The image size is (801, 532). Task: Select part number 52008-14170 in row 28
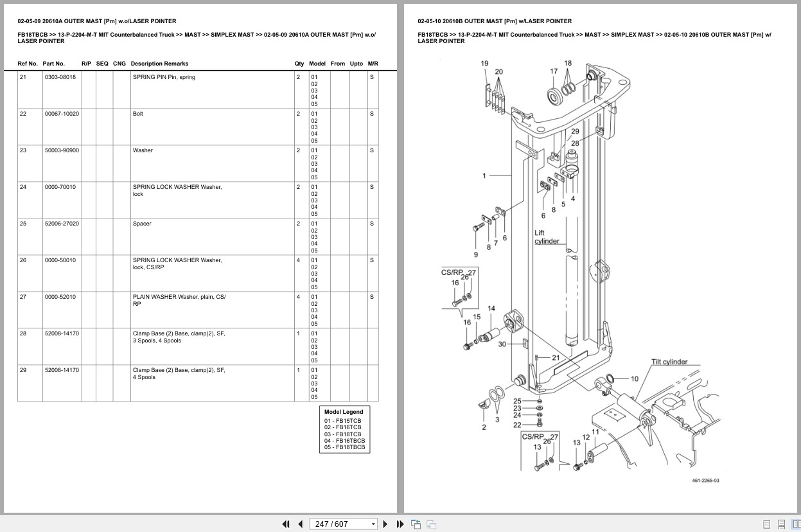pos(62,333)
